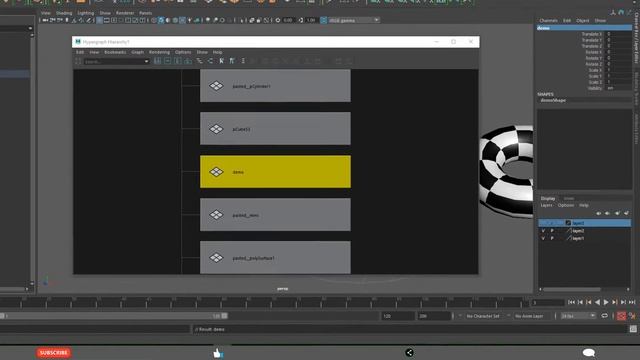The width and height of the screenshot is (640, 360).
Task: Toggle playback P flag of layer1
Action: click(552, 238)
